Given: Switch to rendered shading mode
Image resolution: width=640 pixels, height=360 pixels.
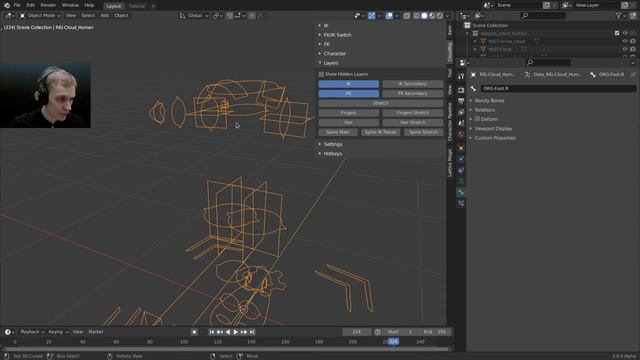Looking at the screenshot, I should click(440, 16).
